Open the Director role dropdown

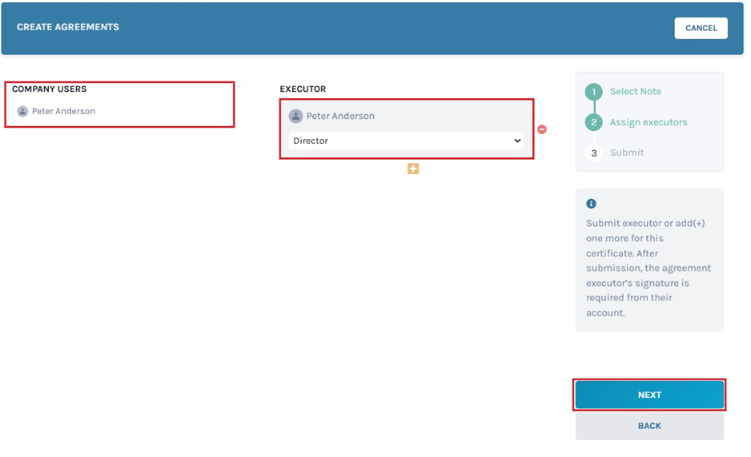click(406, 141)
